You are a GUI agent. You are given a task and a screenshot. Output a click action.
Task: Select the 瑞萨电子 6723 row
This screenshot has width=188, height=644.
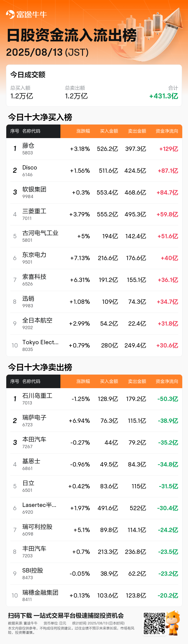click(94, 421)
